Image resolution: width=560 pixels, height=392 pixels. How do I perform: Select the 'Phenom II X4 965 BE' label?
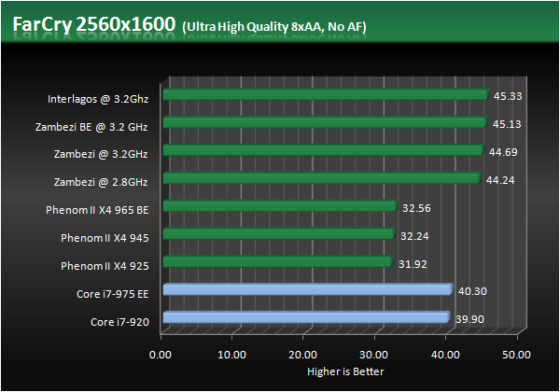coord(97,210)
